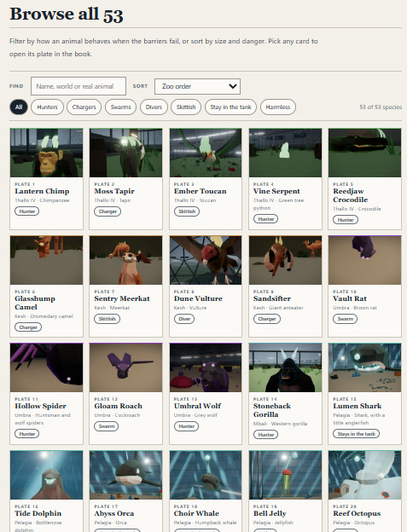Open the Gloam Roach thumbnail
The image size is (407, 532).
point(126,367)
